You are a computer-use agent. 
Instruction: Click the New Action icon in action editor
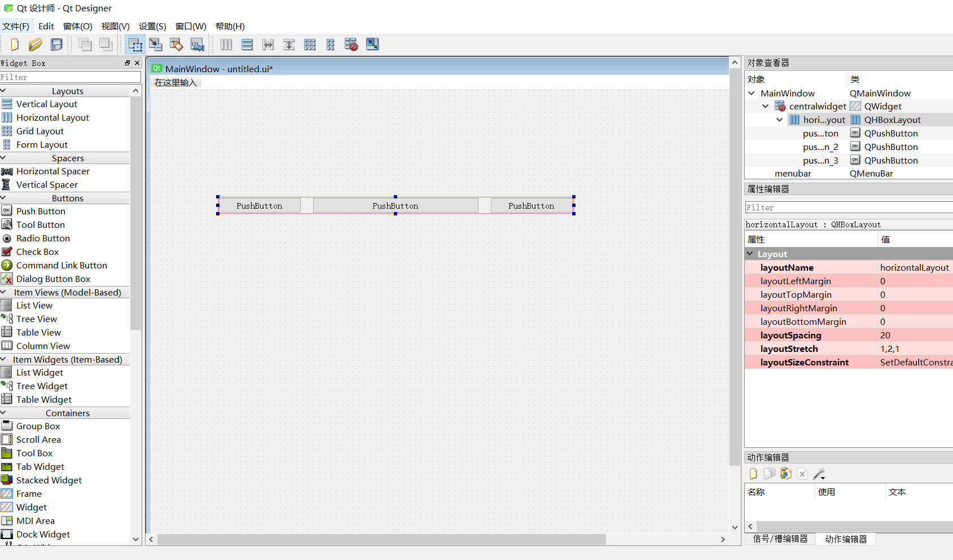[753, 474]
